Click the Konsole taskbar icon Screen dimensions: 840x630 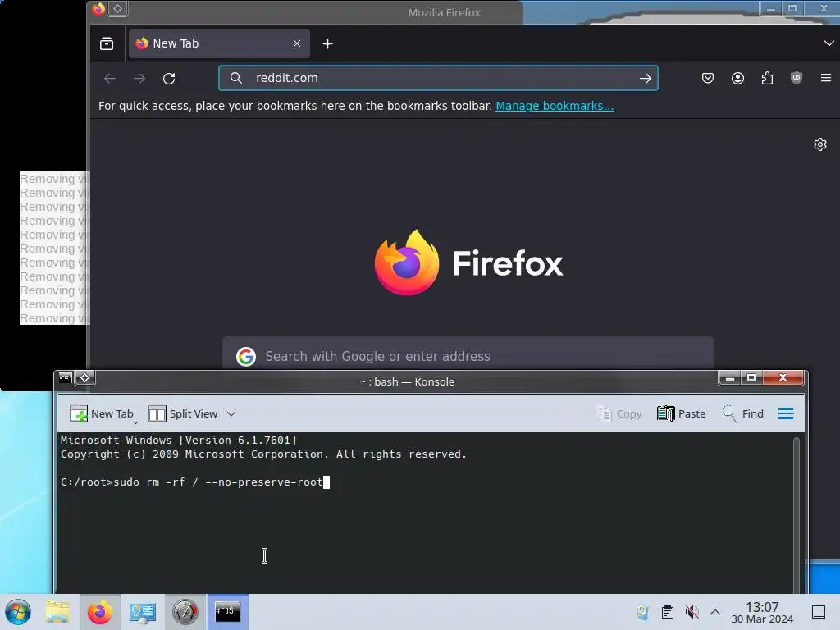(228, 612)
